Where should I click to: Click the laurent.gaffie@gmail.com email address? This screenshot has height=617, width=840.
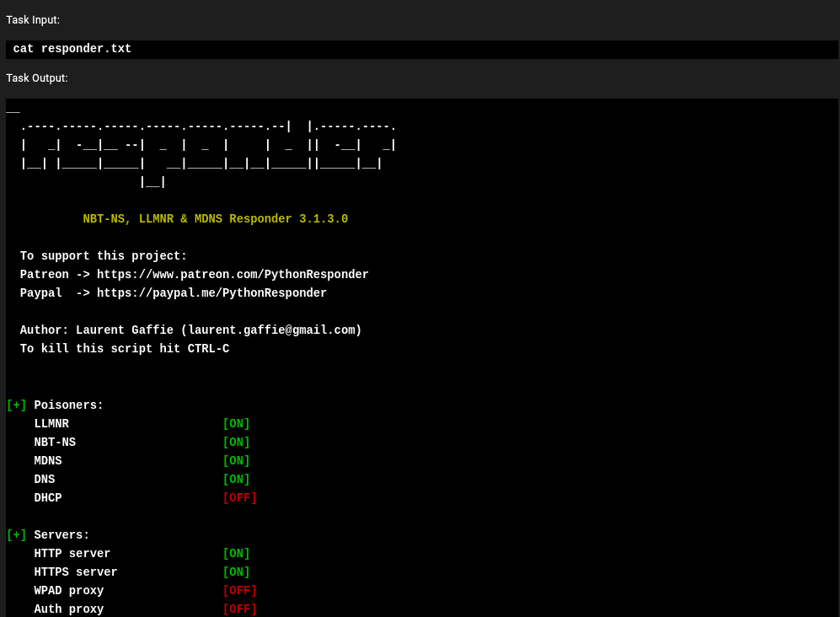tap(271, 330)
